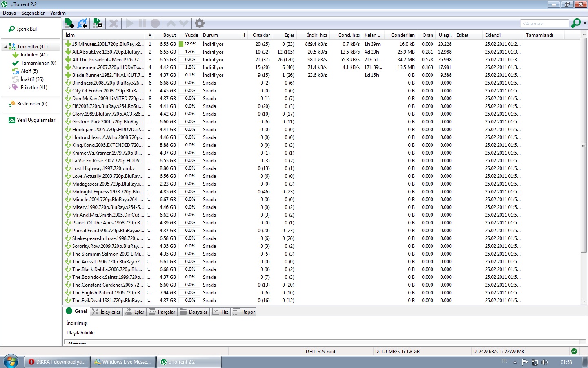Select İçerik Bul in sidebar
Screen dimensions: 588x368
pos(27,29)
